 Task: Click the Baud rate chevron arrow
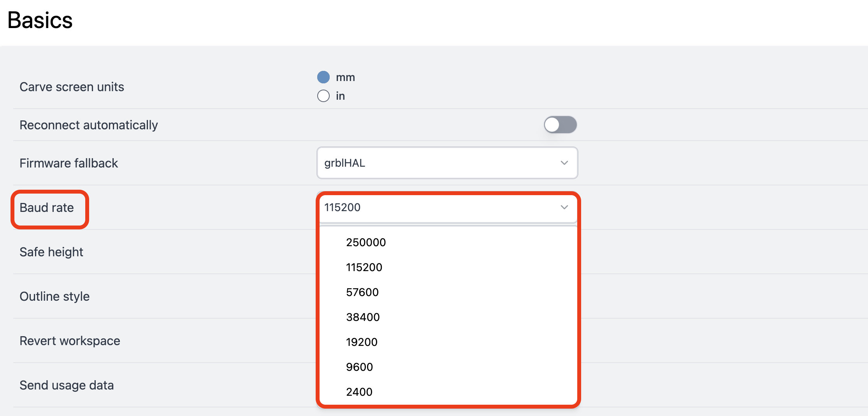pyautogui.click(x=564, y=207)
